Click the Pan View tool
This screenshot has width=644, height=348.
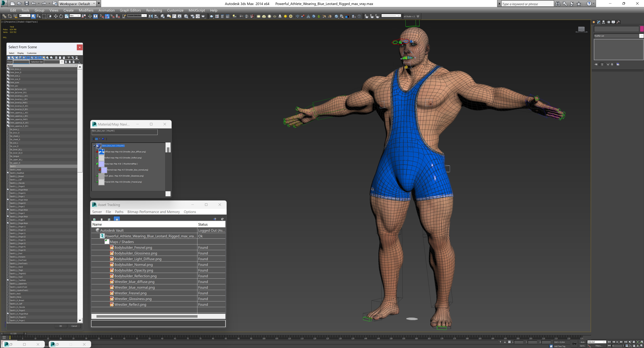pyautogui.click(x=634, y=346)
